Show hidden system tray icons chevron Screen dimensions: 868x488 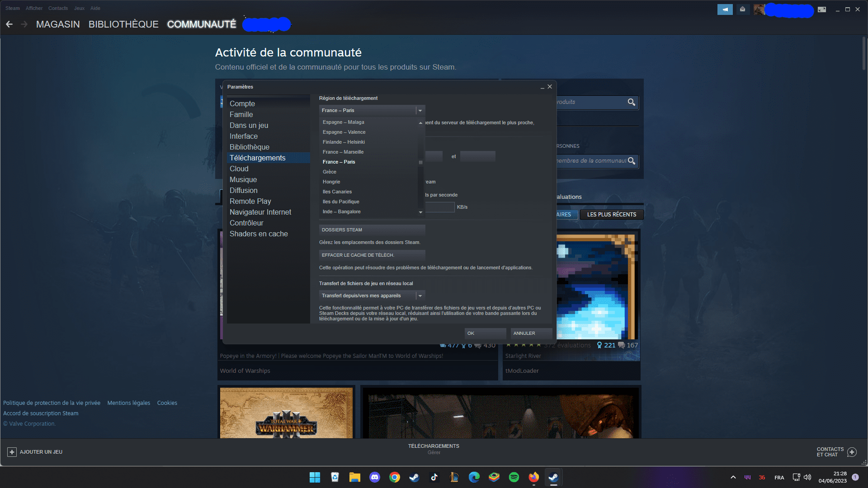(x=733, y=477)
